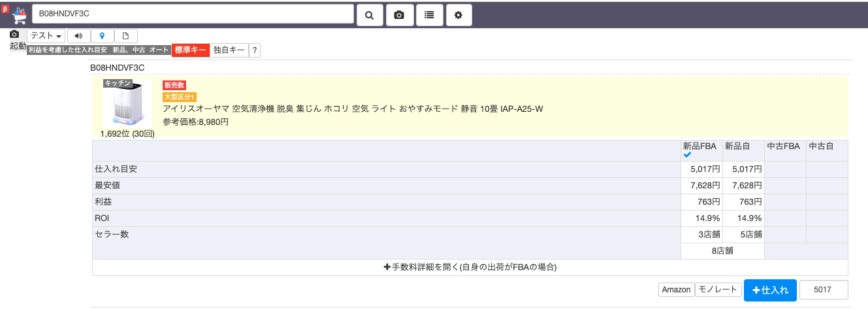Open settings with the gear icon
Image resolution: width=868 pixels, height=310 pixels.
(x=458, y=15)
